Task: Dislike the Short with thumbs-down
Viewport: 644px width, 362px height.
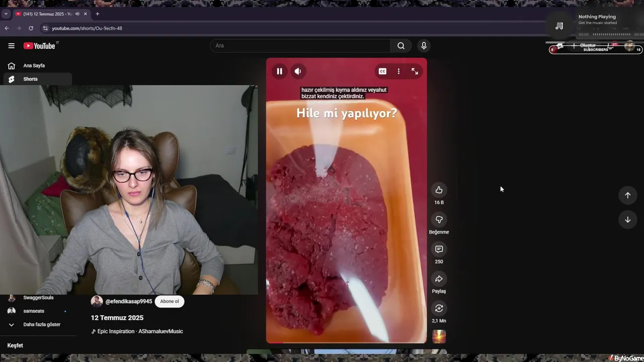Action: 439,219
